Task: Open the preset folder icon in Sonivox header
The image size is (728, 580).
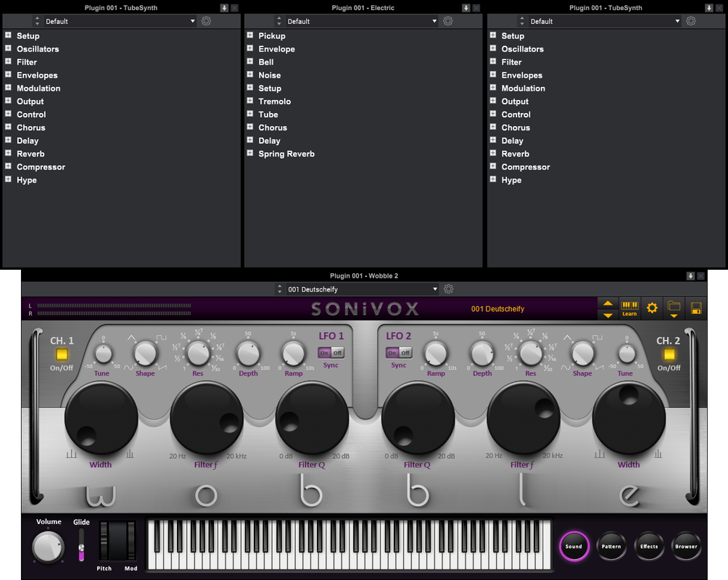Action: pyautogui.click(x=674, y=308)
